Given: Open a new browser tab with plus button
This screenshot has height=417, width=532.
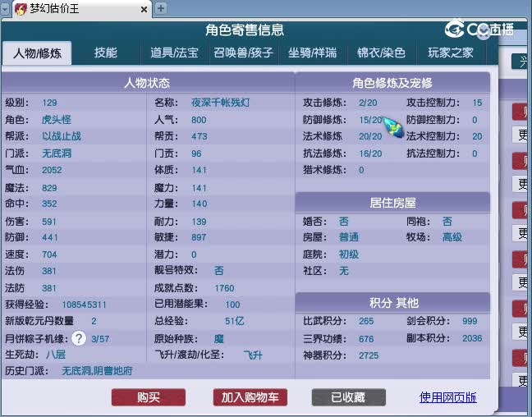Looking at the screenshot, I should point(161,8).
